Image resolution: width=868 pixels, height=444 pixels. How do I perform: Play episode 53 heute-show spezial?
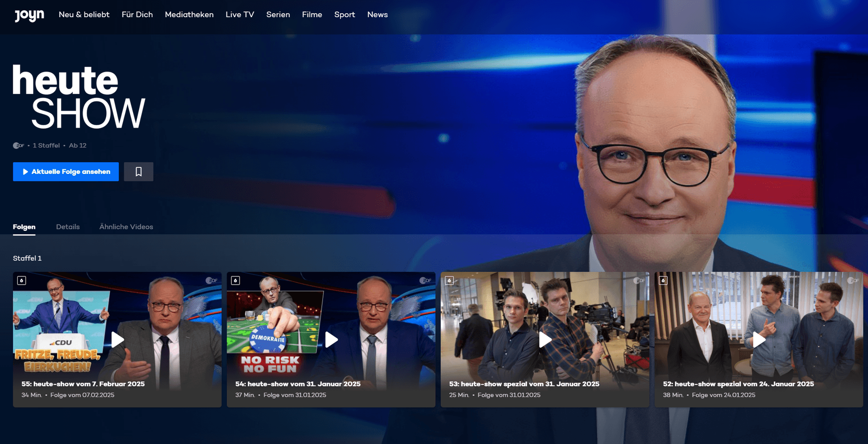coord(545,340)
